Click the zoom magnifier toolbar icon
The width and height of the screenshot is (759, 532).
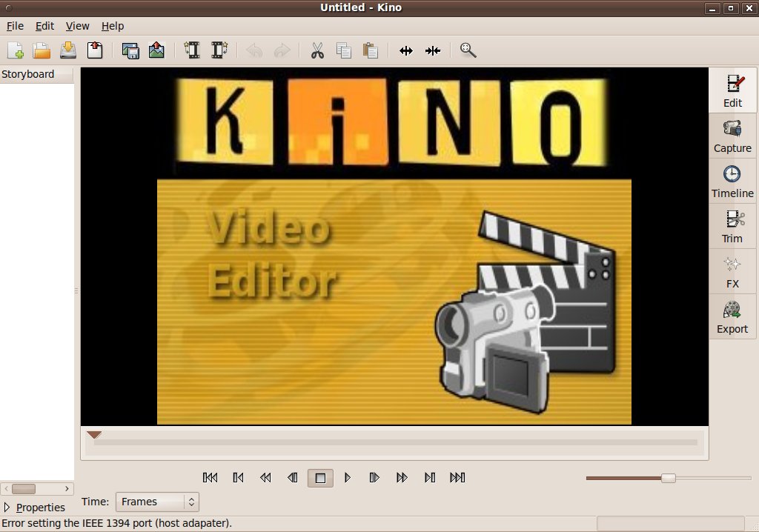(x=468, y=50)
